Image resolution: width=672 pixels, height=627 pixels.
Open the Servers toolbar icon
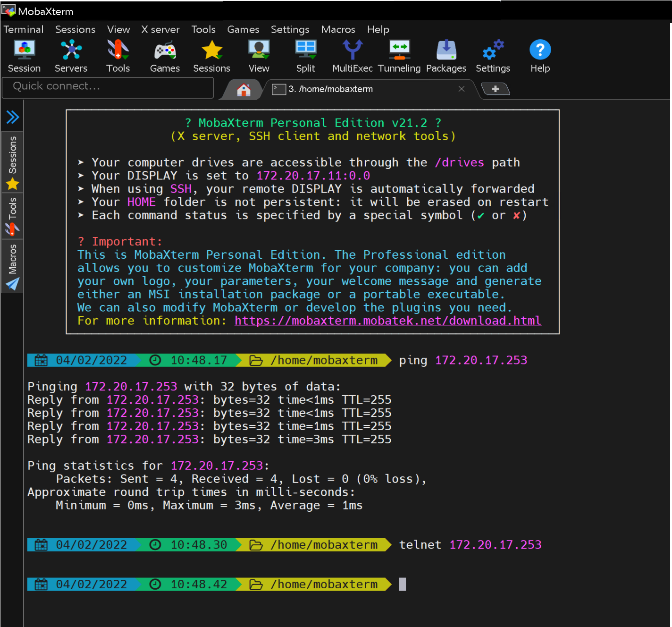[x=71, y=55]
